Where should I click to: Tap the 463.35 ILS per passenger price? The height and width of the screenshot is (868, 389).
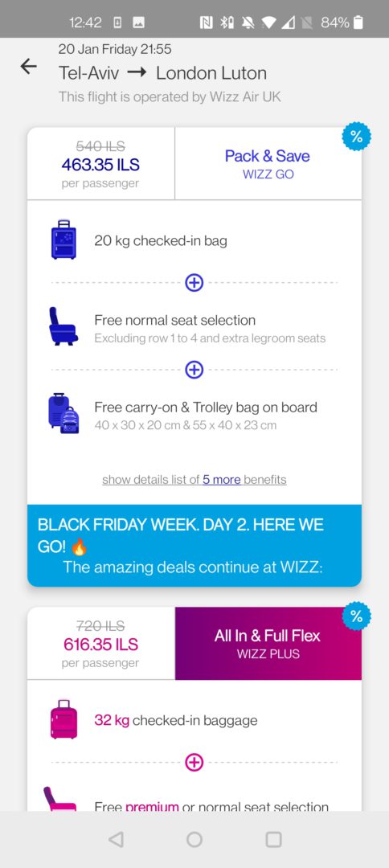(100, 164)
